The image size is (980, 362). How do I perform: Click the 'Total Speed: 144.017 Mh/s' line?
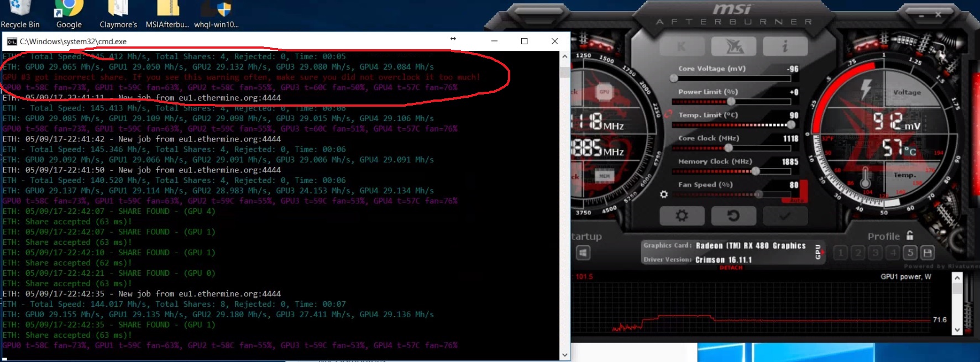(x=174, y=304)
